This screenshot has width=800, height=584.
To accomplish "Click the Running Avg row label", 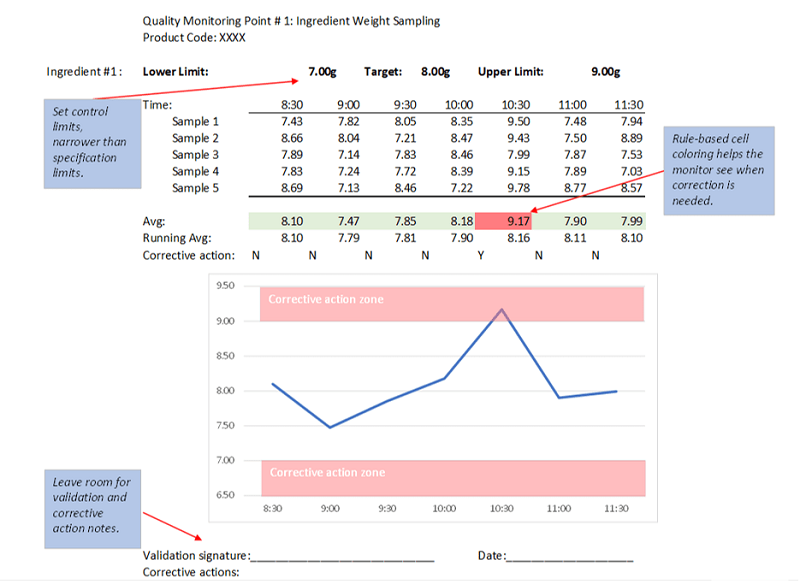I will point(177,238).
